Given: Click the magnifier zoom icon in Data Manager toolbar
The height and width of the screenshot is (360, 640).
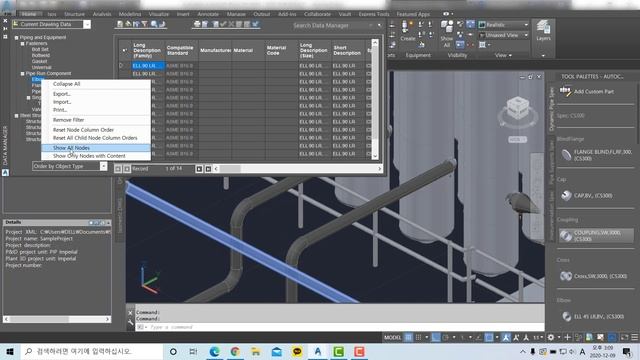Looking at the screenshot, I should click(154, 24).
